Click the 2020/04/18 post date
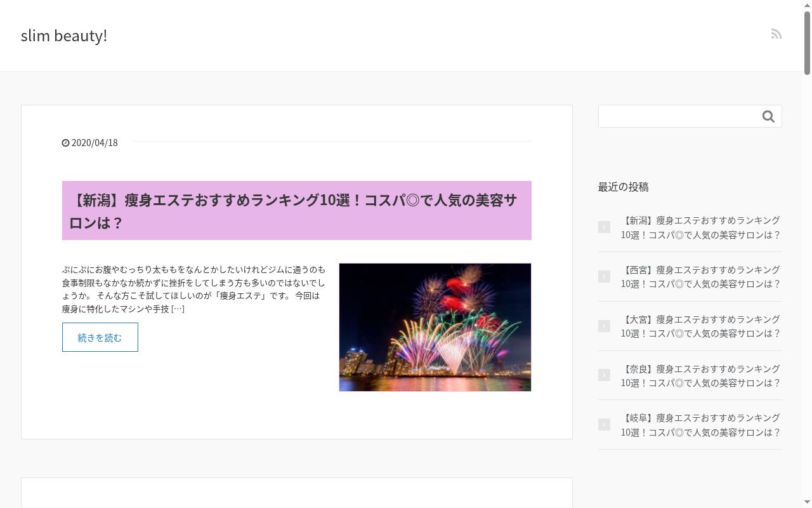Viewport: 812px width, 508px height. [95, 143]
